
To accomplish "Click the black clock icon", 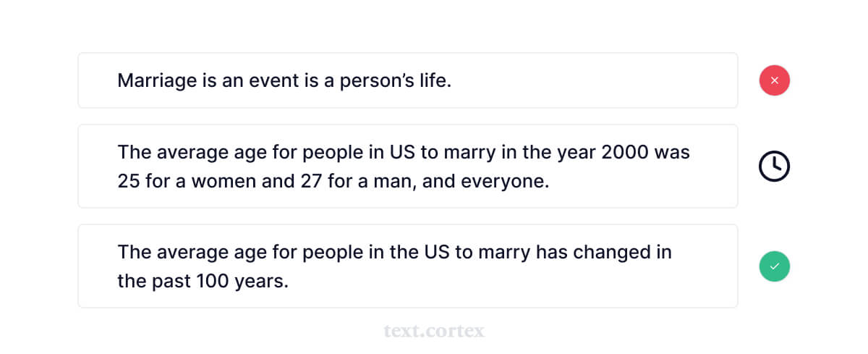I will coord(774,167).
